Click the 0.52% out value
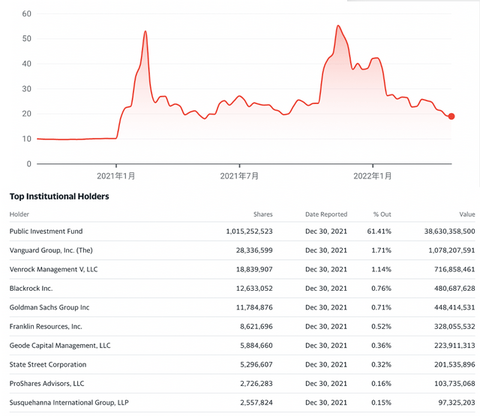This screenshot has height=416, width=480. coord(381,326)
